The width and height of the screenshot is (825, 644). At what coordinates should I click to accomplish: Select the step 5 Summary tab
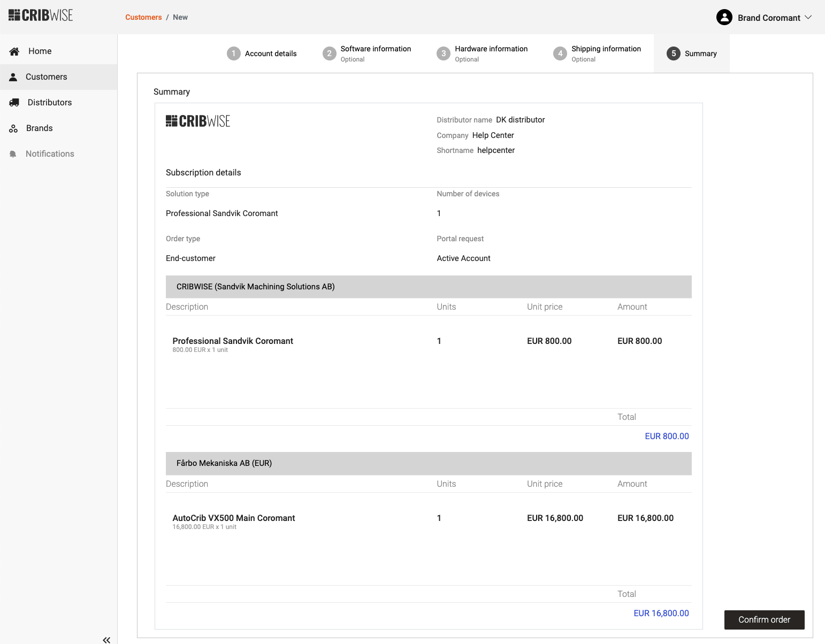point(692,53)
